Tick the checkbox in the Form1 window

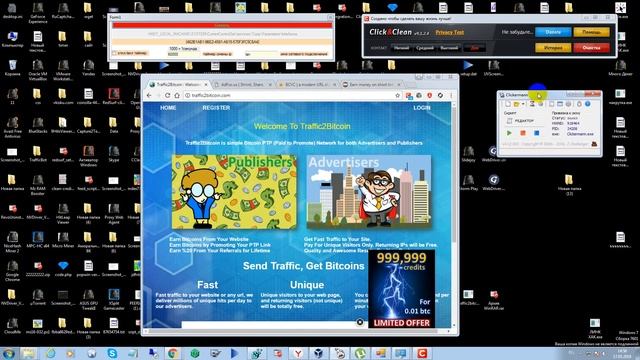pyautogui.click(x=115, y=53)
